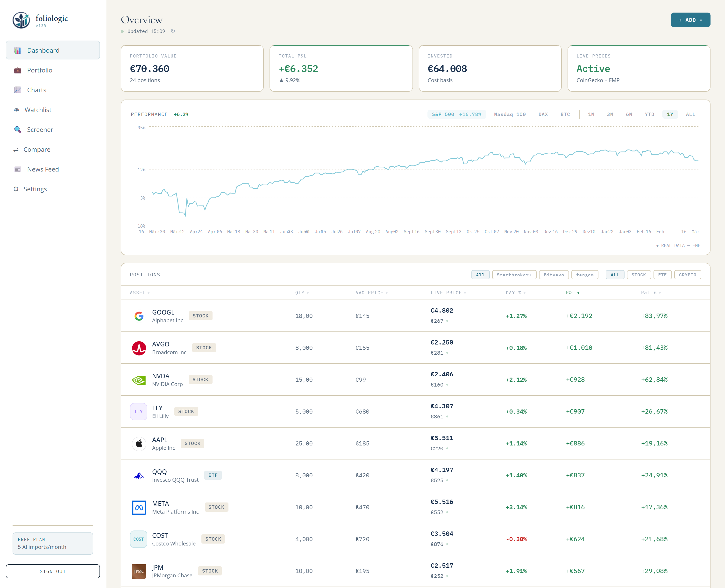Select the ETF positions tab filter
Viewport: 725px width, 588px height.
(x=662, y=275)
